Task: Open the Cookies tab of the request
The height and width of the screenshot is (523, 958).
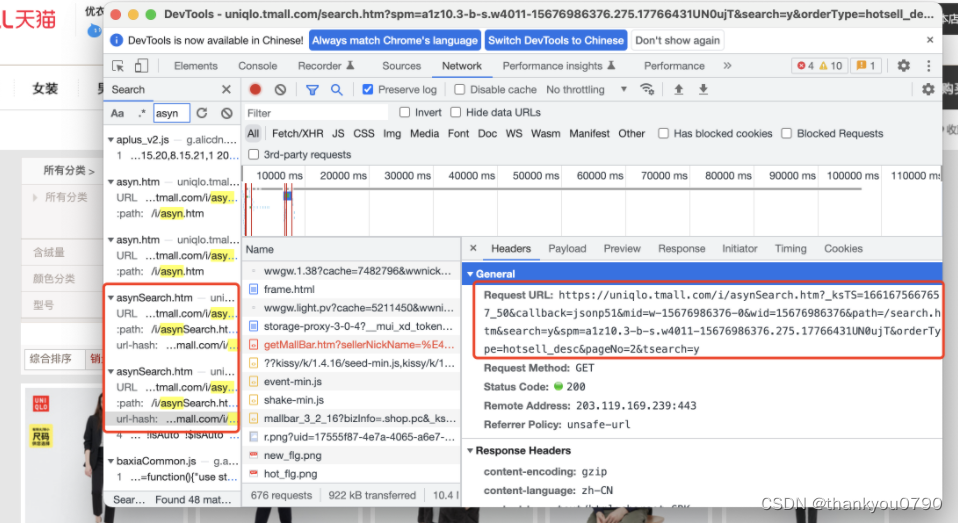Action: tap(843, 248)
